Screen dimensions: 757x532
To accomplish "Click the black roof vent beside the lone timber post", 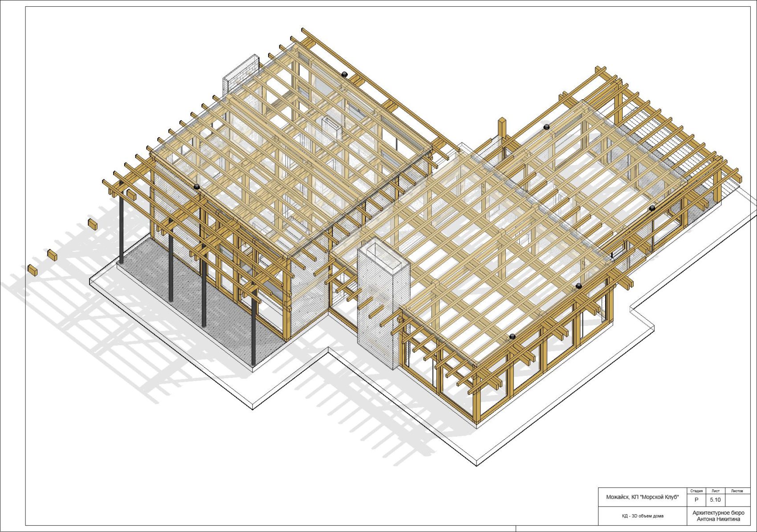I will [546, 127].
